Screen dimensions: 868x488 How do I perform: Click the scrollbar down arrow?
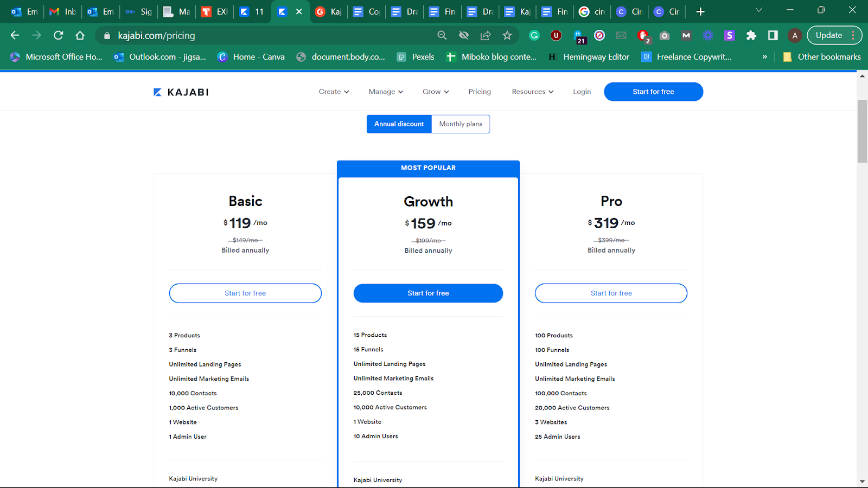point(862,481)
